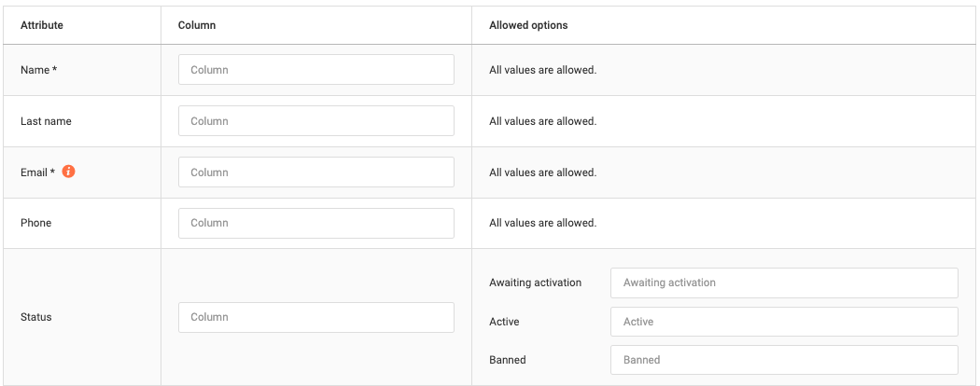Click the Column table header
Viewport: 980px width, 386px height.
coord(197,25)
